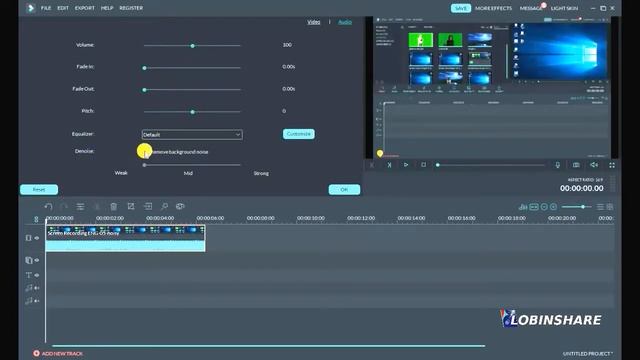The image size is (640, 360).
Task: Open the Equalizer Default dropdown
Action: [x=192, y=135]
